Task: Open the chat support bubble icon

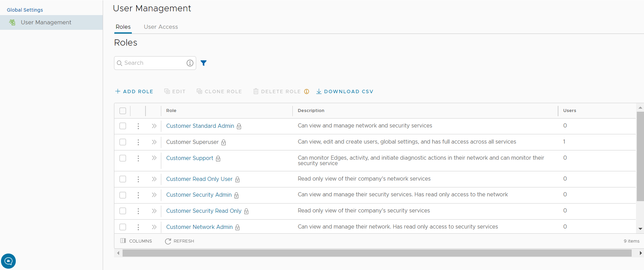Action: [8, 261]
